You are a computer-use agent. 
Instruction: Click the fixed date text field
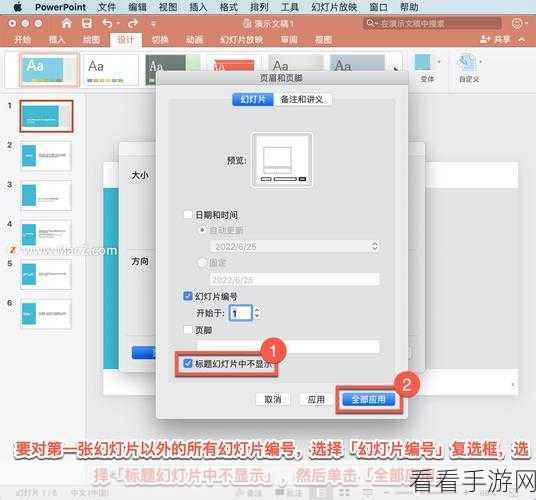pos(295,279)
